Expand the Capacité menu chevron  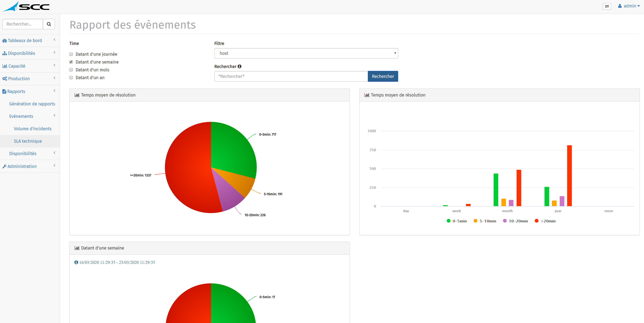tap(54, 65)
